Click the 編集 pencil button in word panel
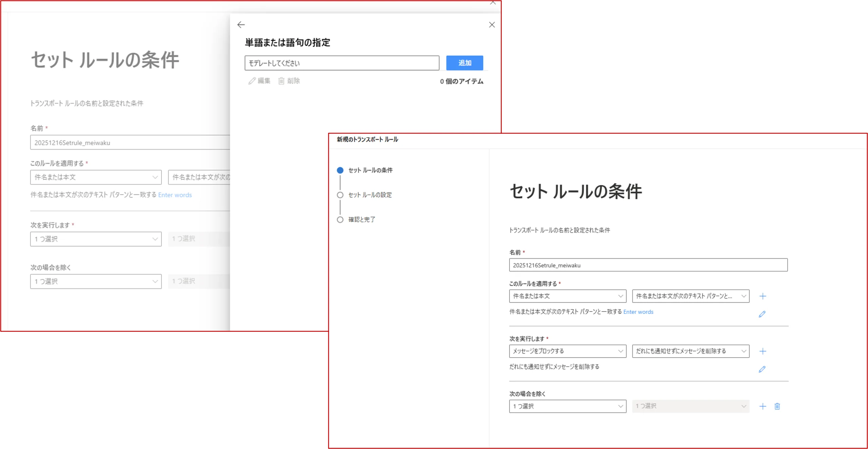Image resolution: width=868 pixels, height=449 pixels. [x=259, y=81]
